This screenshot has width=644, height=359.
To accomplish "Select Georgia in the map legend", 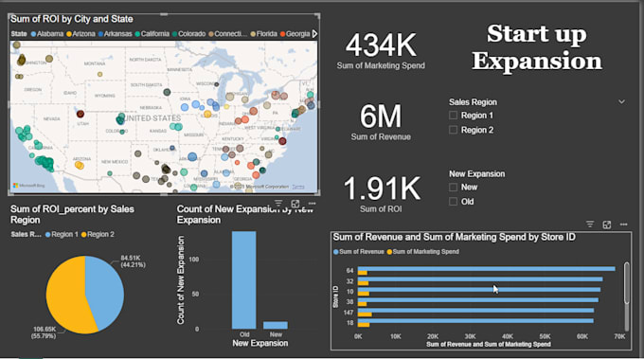I will pyautogui.click(x=295, y=34).
